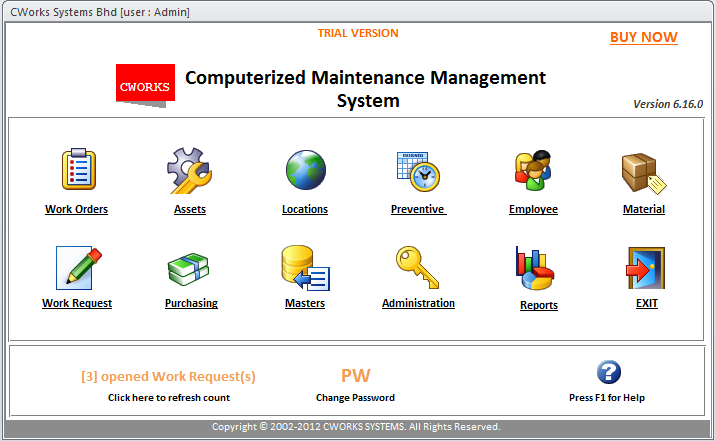Image resolution: width=716 pixels, height=441 pixels.
Task: Click the Purchasing text link
Action: [191, 304]
